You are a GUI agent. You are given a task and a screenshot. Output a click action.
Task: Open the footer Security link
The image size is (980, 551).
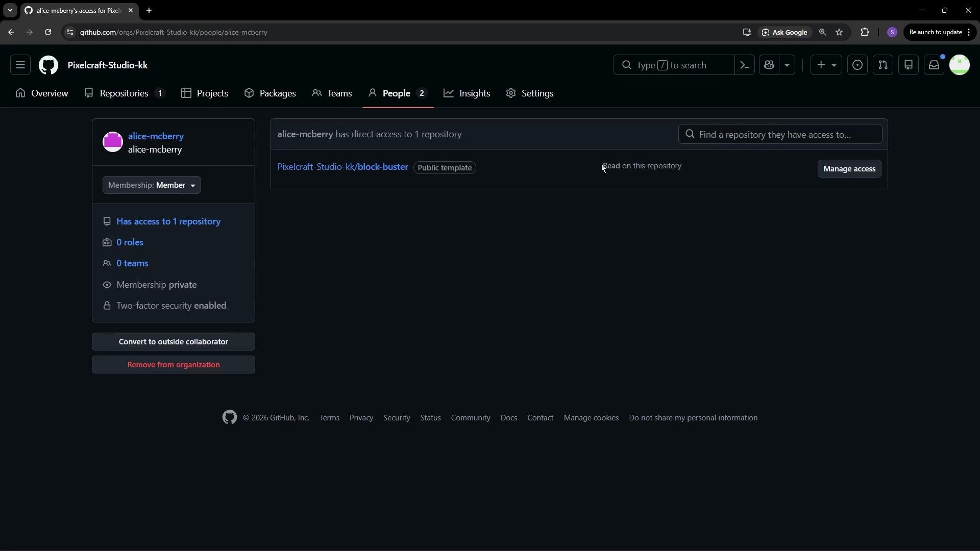click(x=397, y=418)
